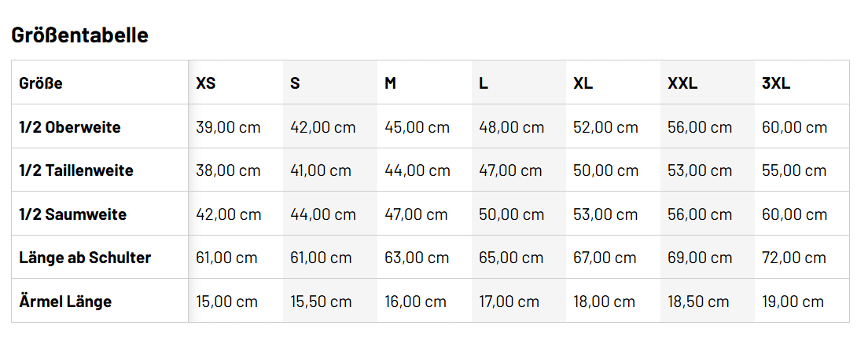The height and width of the screenshot is (351, 868).
Task: Click the XXL column header
Action: coord(682,83)
